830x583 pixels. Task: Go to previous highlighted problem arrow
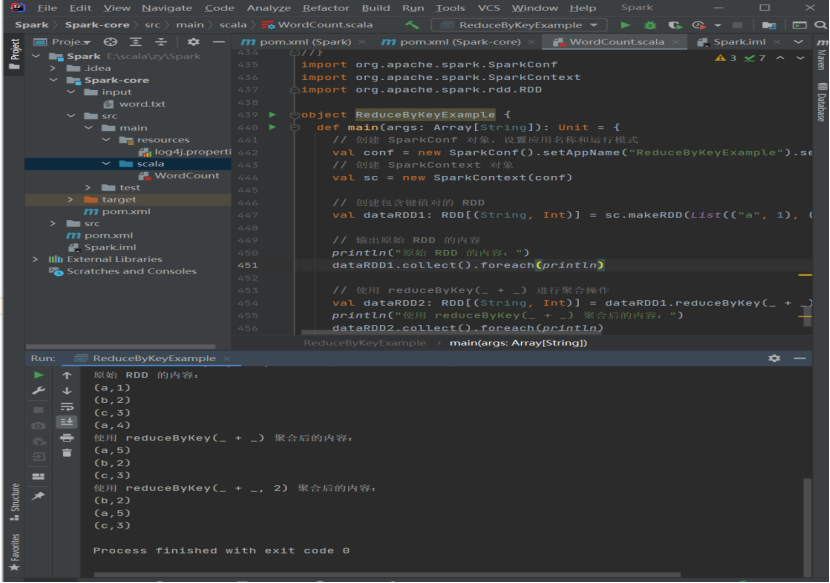pos(780,58)
